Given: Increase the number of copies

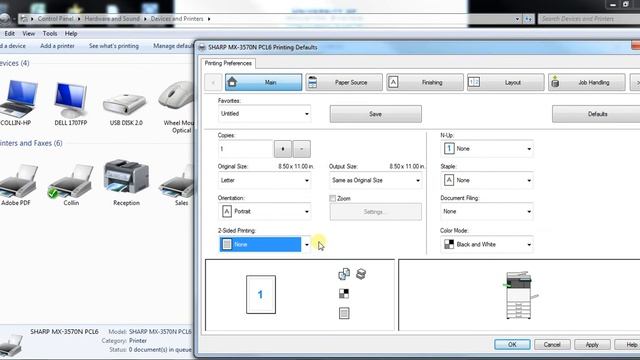Looking at the screenshot, I should 282,149.
